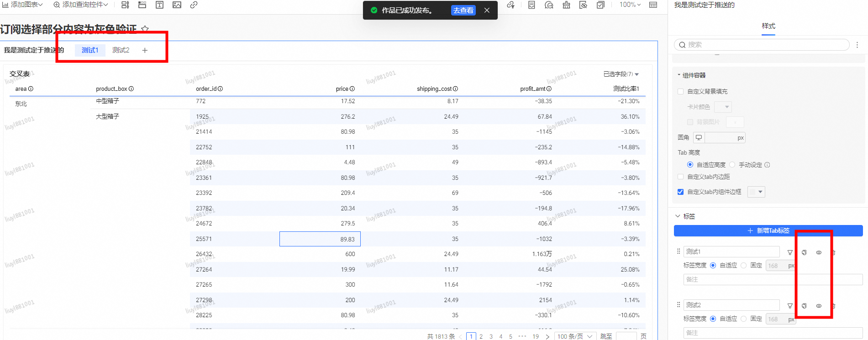Uncheck 自定义tab内组件边框 checkbox
Viewport: 868px width, 340px height.
pyautogui.click(x=681, y=192)
